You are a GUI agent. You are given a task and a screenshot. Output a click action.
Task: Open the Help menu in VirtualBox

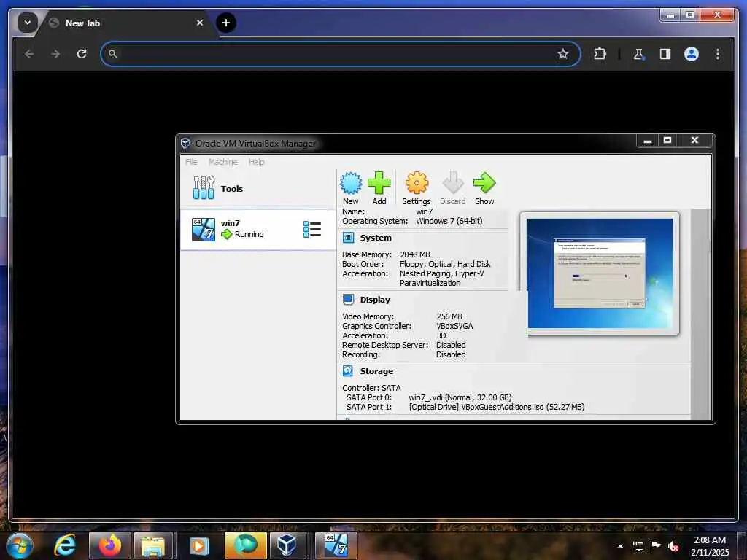(256, 162)
